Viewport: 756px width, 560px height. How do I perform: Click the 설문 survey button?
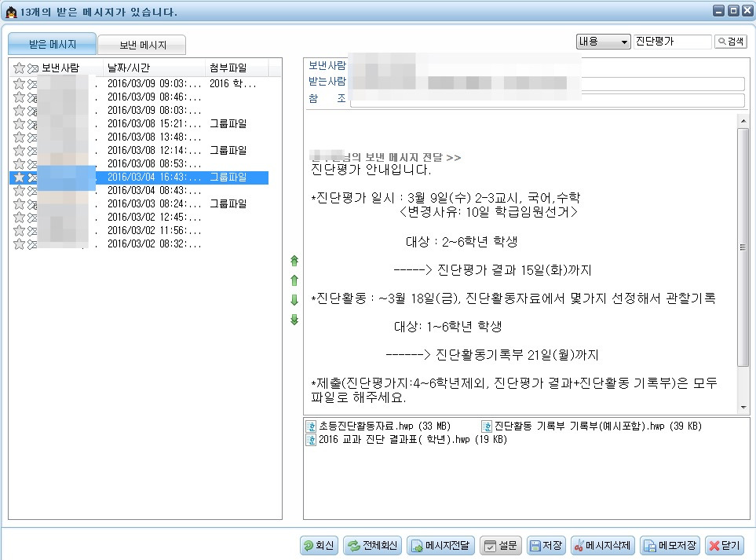[x=500, y=546]
